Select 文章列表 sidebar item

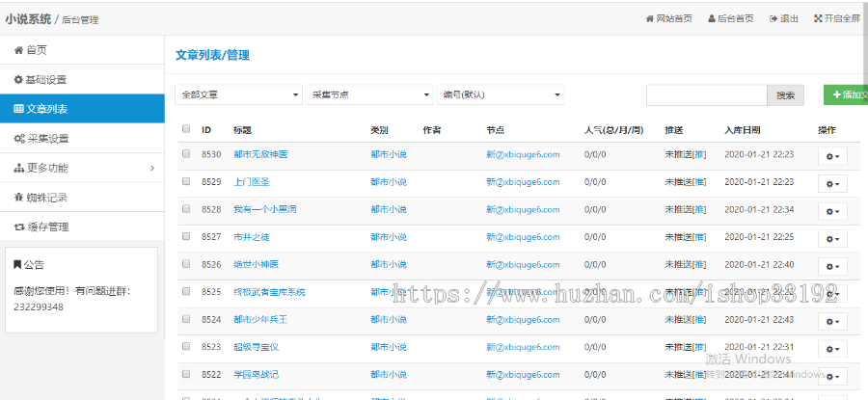(x=82, y=109)
